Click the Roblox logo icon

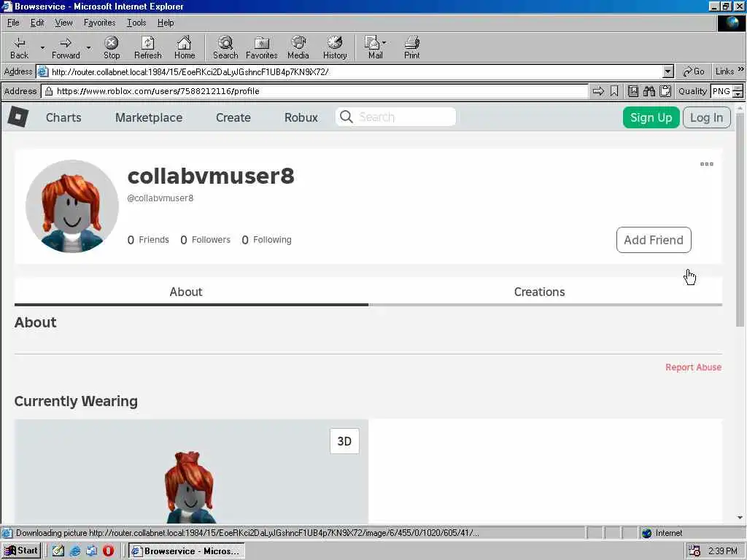[x=18, y=117]
